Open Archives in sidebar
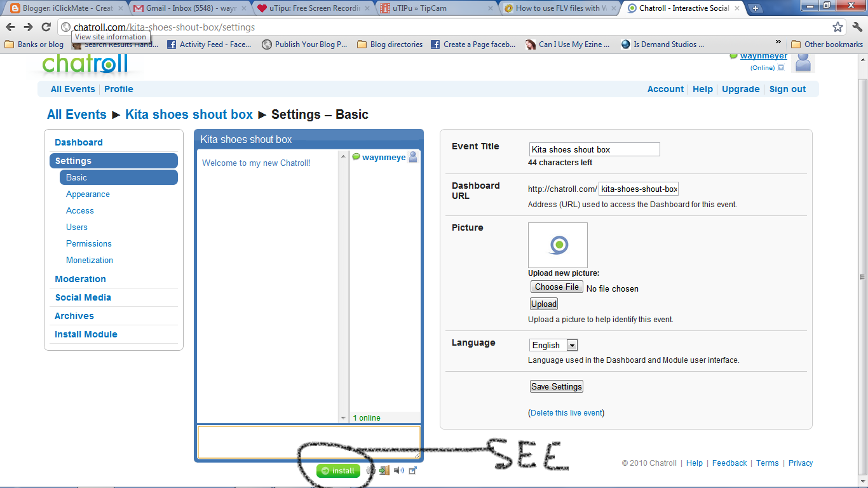This screenshot has width=868, height=488. pyautogui.click(x=74, y=316)
